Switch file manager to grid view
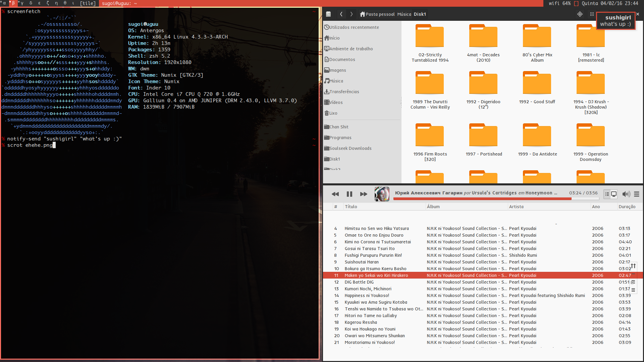Viewport: 644px width, 362px height. tap(592, 14)
